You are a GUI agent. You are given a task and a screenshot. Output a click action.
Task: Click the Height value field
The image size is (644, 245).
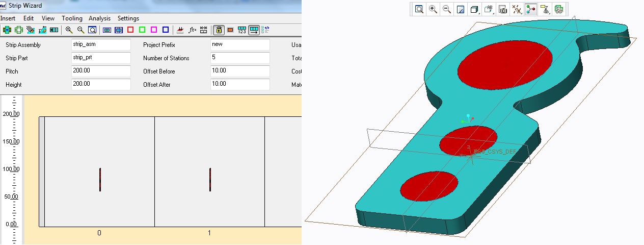coord(101,84)
